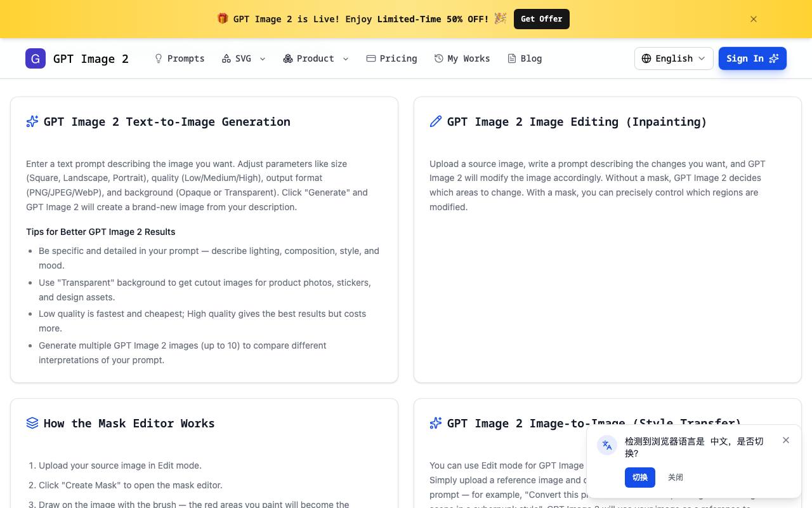812x508 pixels.
Task: Click the Sign In button
Action: coord(752,58)
